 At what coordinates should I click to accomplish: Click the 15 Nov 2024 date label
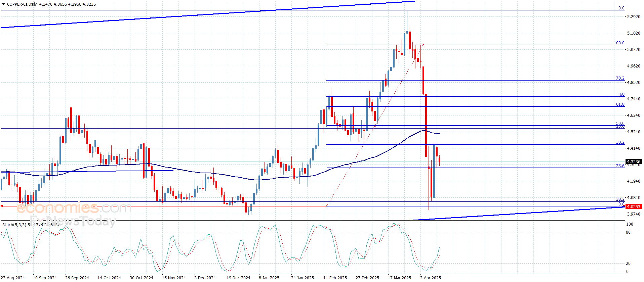(x=174, y=278)
